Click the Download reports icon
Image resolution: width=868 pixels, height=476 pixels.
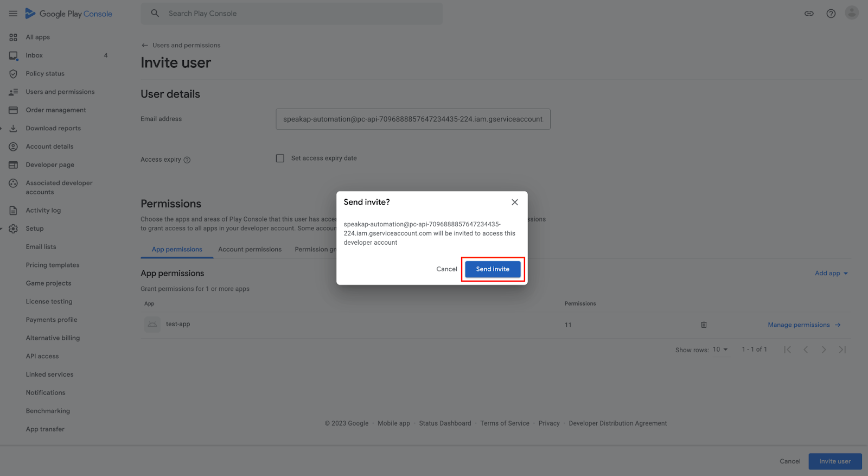[x=13, y=129]
